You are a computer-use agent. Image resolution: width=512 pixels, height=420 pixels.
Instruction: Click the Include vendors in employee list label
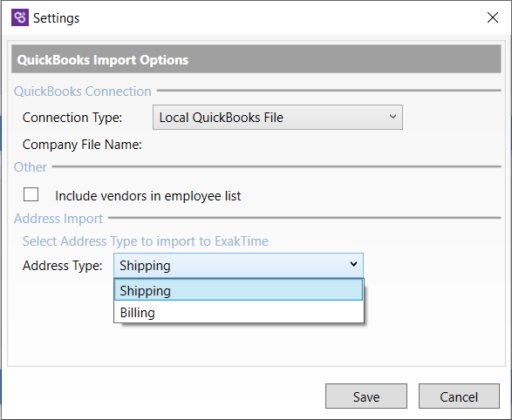(x=148, y=196)
